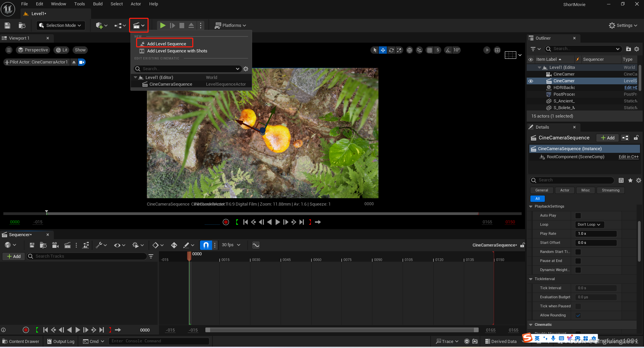Open sequencer view options eye menu
Image resolution: width=644 pixels, height=348 pixels.
[x=119, y=245]
